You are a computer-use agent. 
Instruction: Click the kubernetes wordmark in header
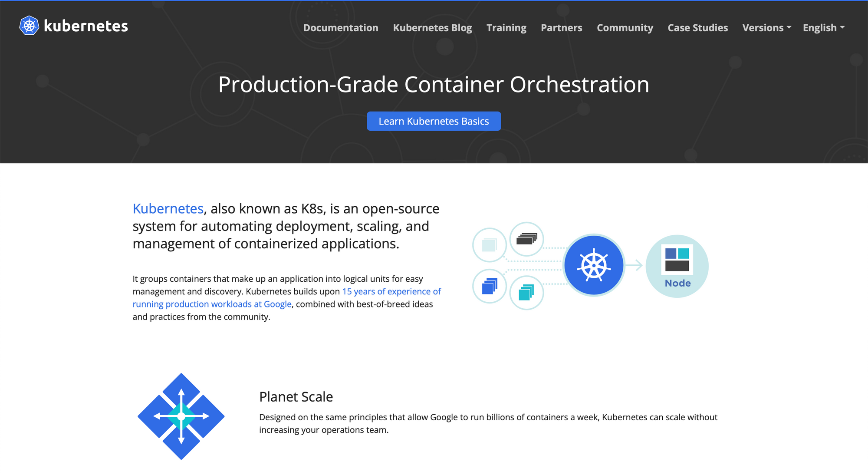click(86, 26)
